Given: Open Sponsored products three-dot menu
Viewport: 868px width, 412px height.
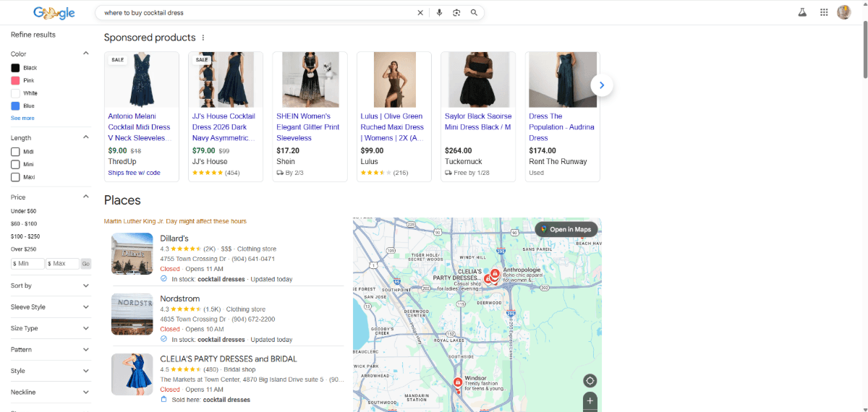Looking at the screenshot, I should point(203,38).
